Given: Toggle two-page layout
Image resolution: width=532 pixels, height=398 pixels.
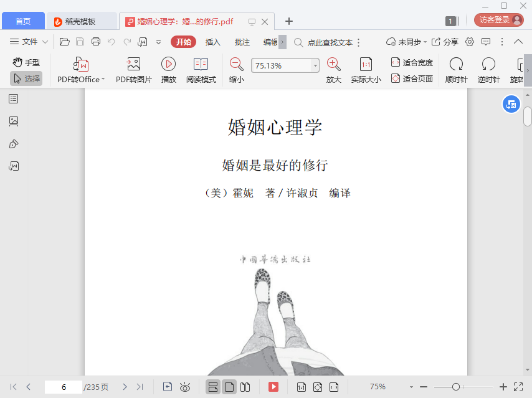Looking at the screenshot, I should coord(245,387).
